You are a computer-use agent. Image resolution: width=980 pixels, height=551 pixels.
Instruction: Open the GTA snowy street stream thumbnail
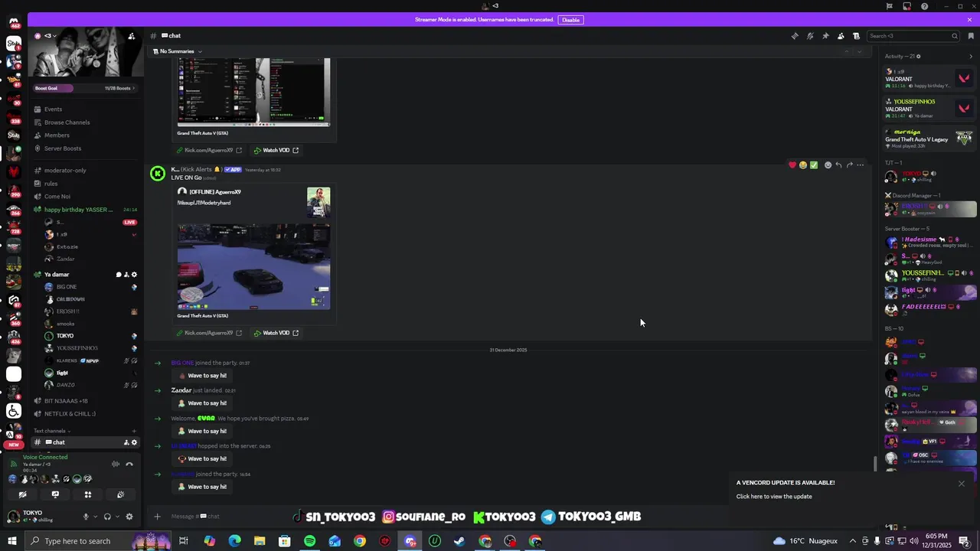coord(253,267)
